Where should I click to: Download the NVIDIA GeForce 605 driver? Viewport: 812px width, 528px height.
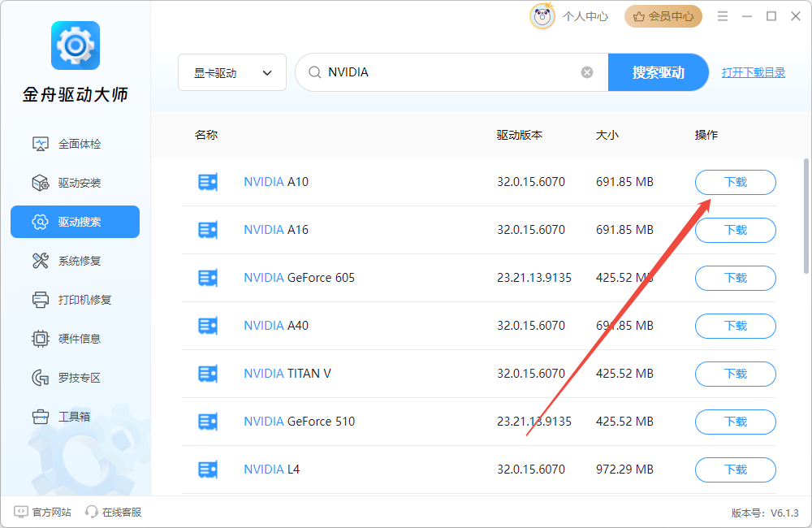(736, 279)
